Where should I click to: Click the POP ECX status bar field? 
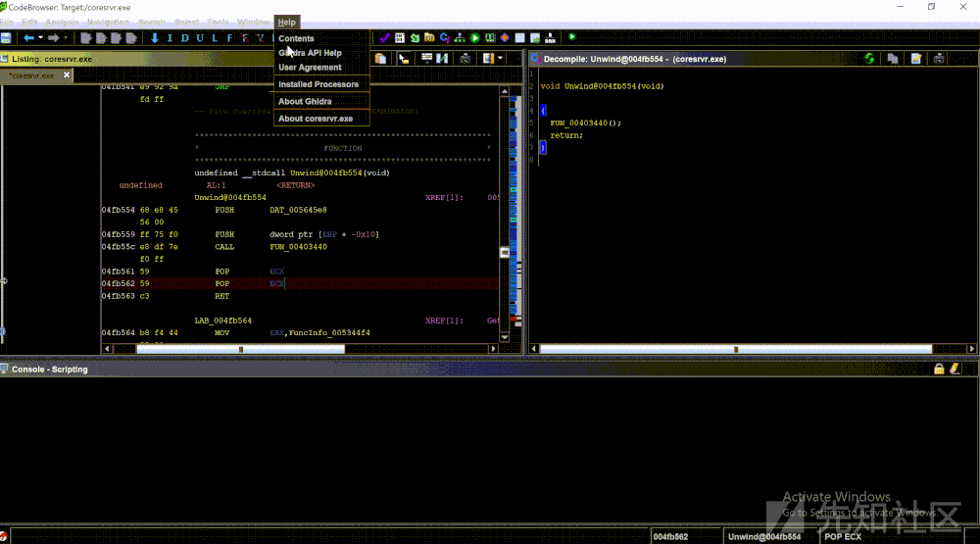(891, 536)
